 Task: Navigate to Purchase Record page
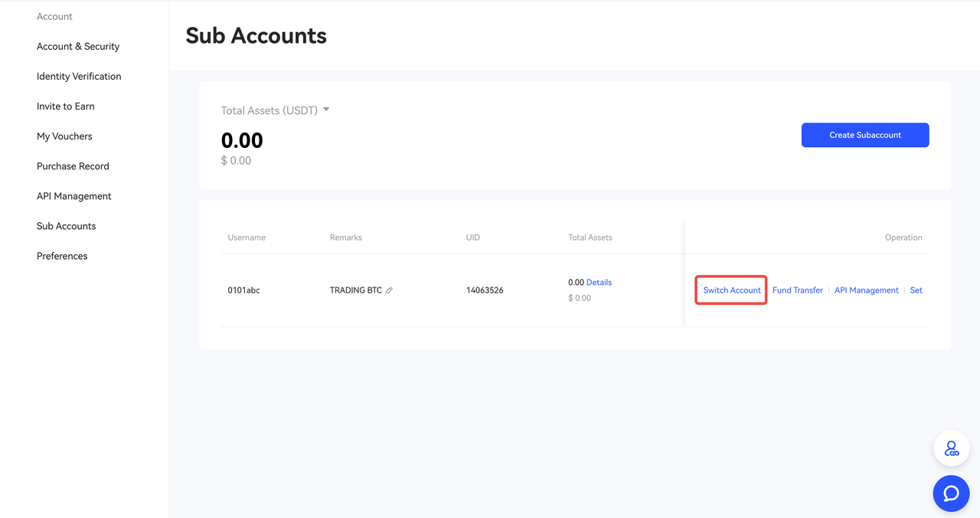point(73,166)
